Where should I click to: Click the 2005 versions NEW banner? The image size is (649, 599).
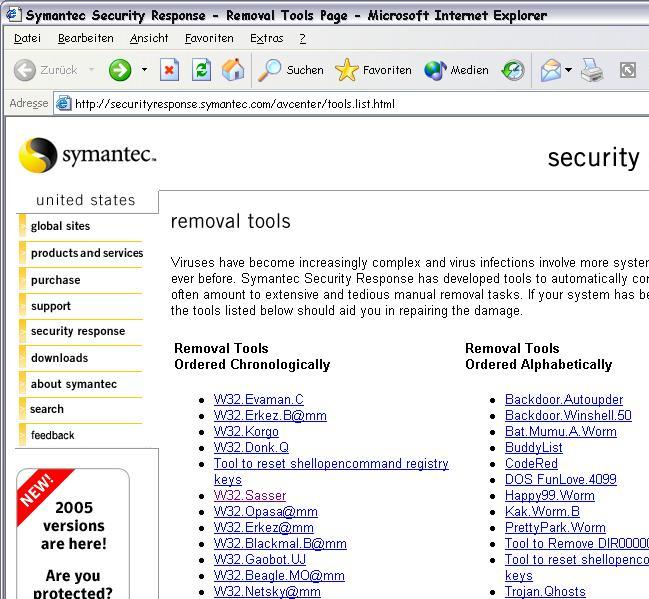click(73, 534)
